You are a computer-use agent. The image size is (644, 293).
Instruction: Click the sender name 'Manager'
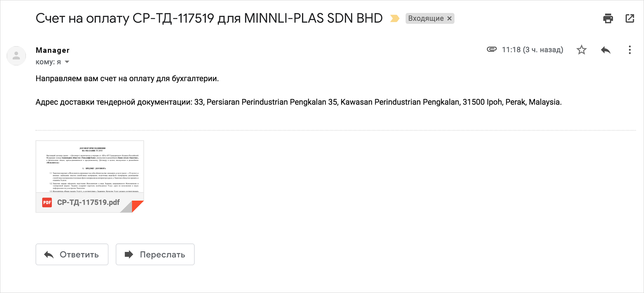(52, 50)
